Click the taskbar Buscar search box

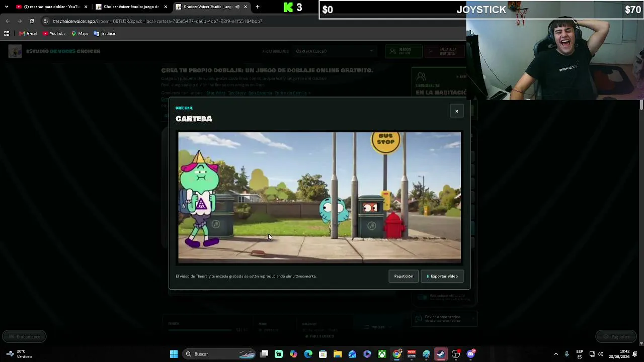(x=219, y=354)
